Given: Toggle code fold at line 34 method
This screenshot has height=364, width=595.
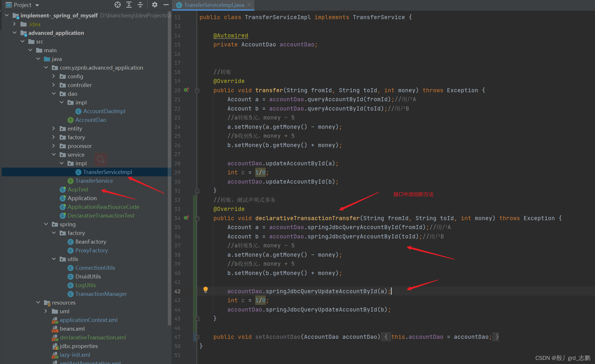Looking at the screenshot, I should [197, 219].
